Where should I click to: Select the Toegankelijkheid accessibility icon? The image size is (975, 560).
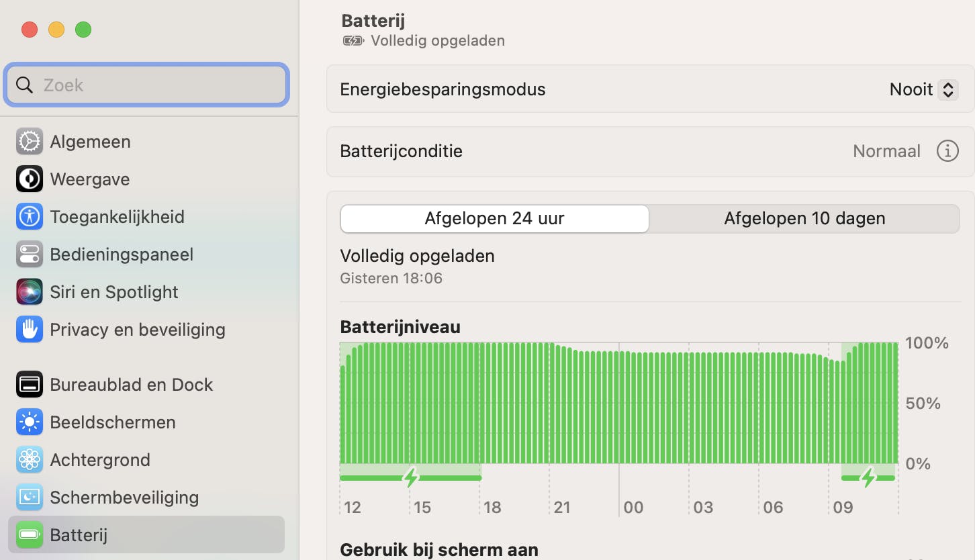coord(30,217)
